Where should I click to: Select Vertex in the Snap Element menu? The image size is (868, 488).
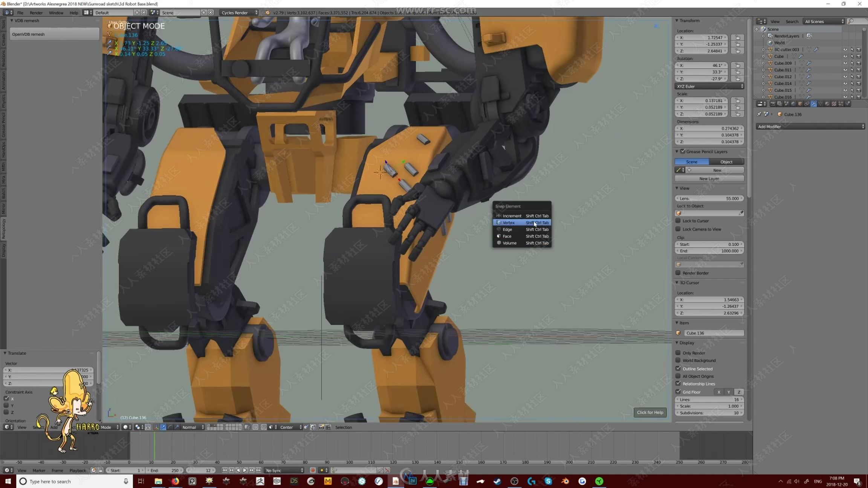coord(522,223)
